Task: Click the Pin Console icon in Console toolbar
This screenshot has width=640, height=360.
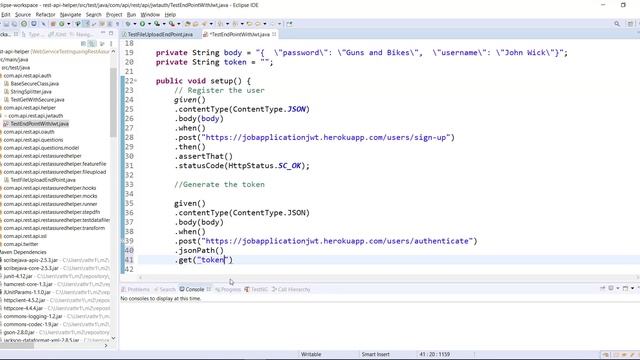Action: (602, 288)
